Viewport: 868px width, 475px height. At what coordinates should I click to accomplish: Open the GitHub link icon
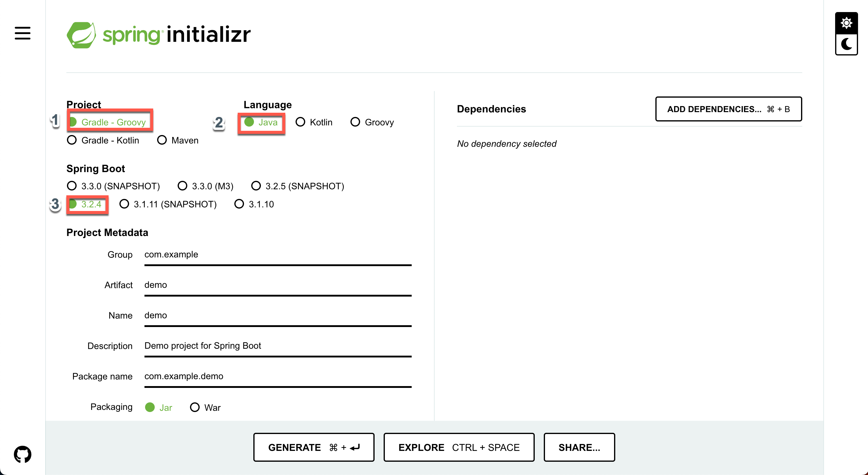(x=23, y=454)
